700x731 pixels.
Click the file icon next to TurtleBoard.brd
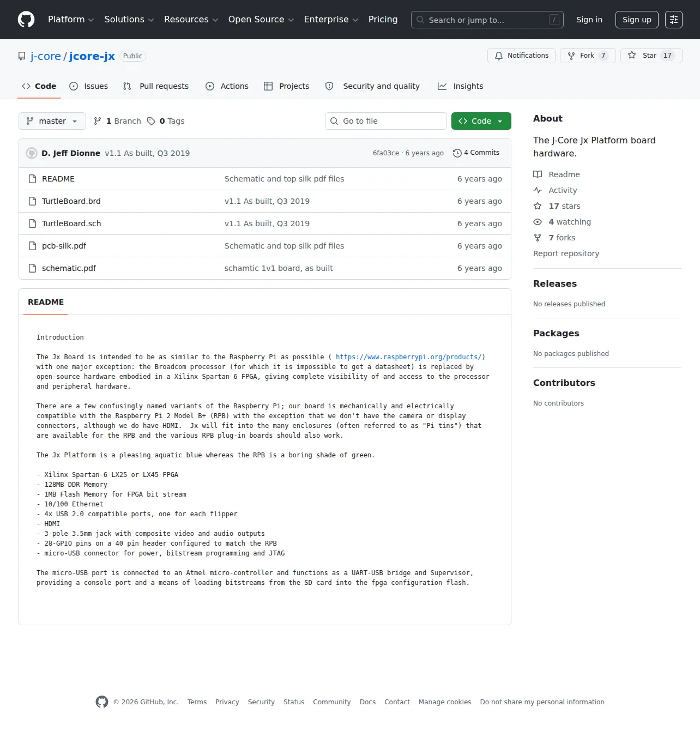point(32,201)
